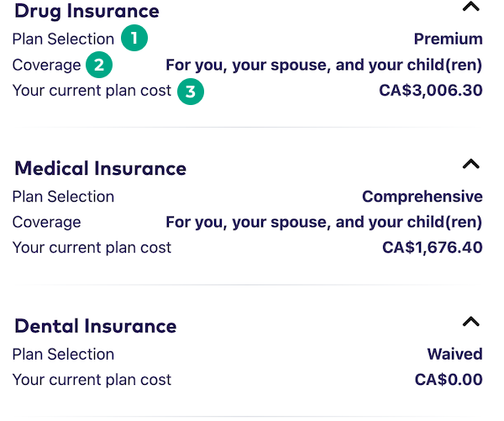
Task: Click Drug Insurance Plan Selection label
Action: [63, 39]
